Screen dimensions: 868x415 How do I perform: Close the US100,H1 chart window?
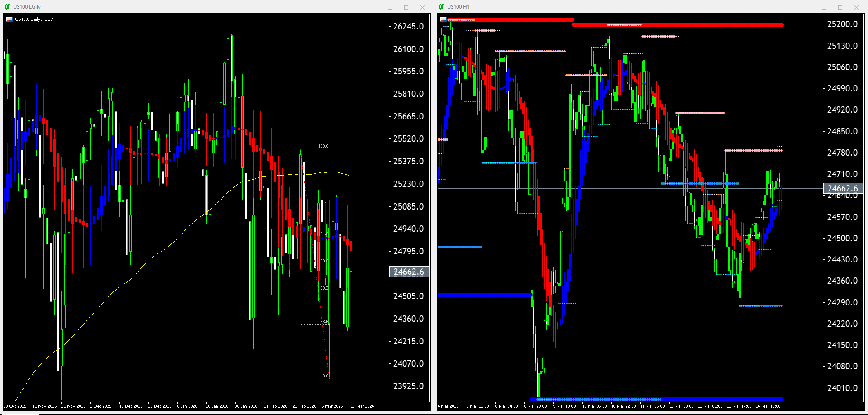[856, 7]
